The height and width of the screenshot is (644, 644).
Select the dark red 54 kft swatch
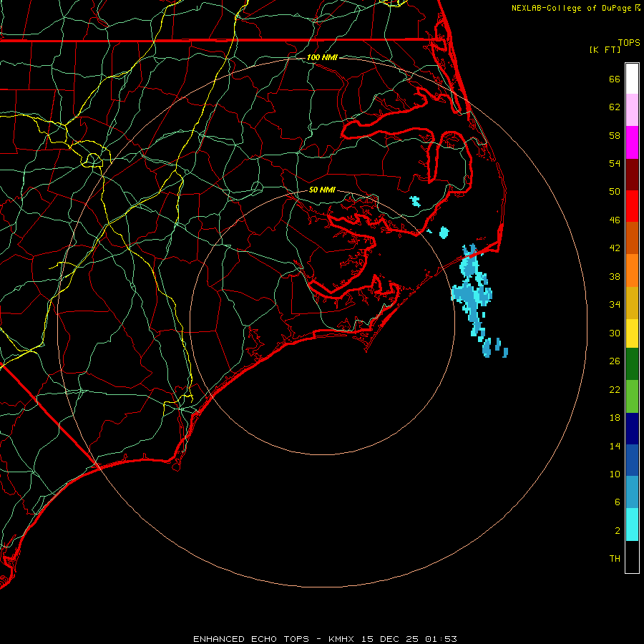[632, 175]
